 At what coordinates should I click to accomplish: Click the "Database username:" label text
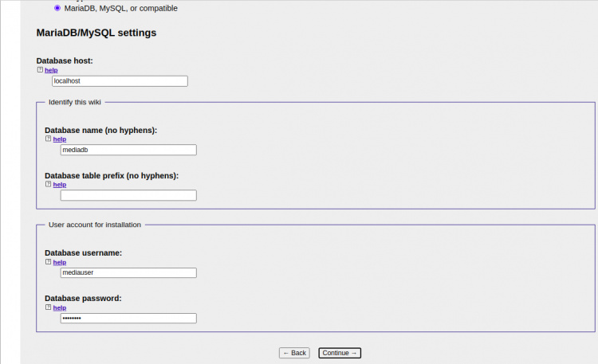coord(83,252)
